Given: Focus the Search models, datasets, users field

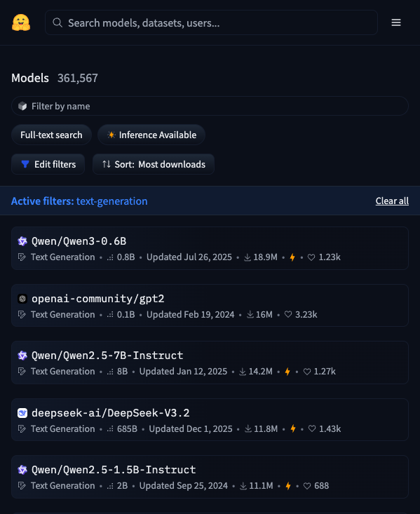Looking at the screenshot, I should [211, 22].
